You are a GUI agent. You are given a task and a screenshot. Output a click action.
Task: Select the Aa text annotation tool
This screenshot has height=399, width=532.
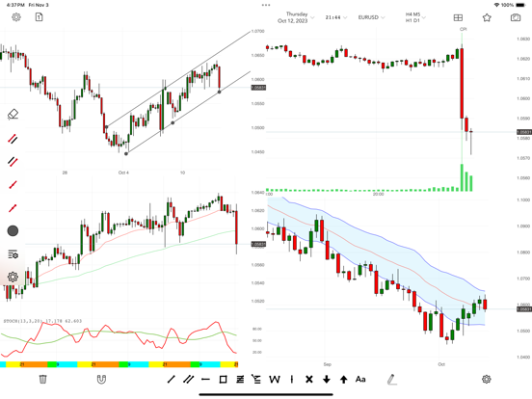click(360, 380)
